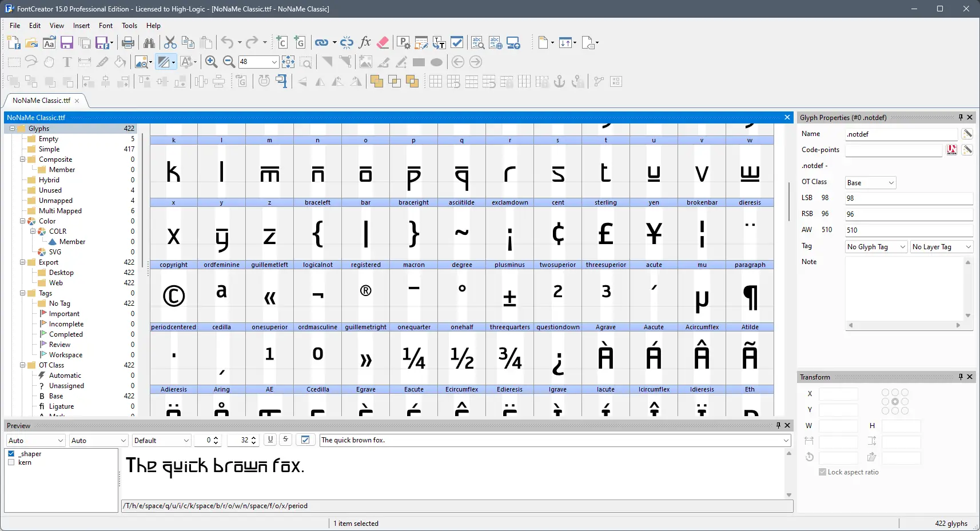The width and height of the screenshot is (980, 531).
Task: Click the blue chain link icon
Action: pos(322,42)
